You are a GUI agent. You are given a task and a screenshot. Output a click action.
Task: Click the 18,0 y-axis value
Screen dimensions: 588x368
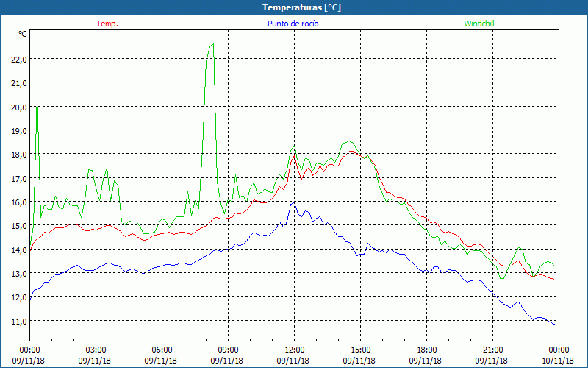tap(19, 155)
